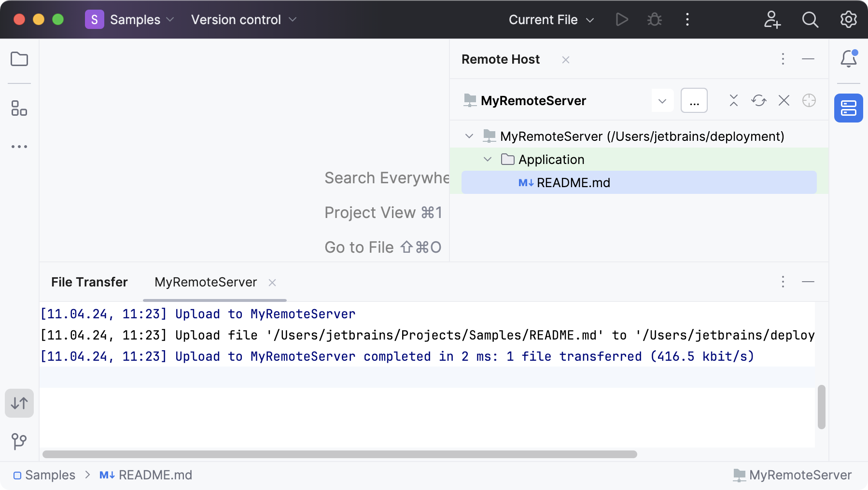
Task: Click the ellipsis deployment configuration button
Action: coord(694,101)
